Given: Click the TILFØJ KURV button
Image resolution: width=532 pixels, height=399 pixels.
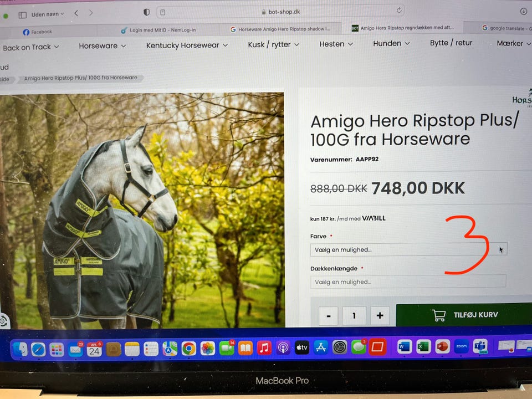Looking at the screenshot, I should pyautogui.click(x=464, y=315).
